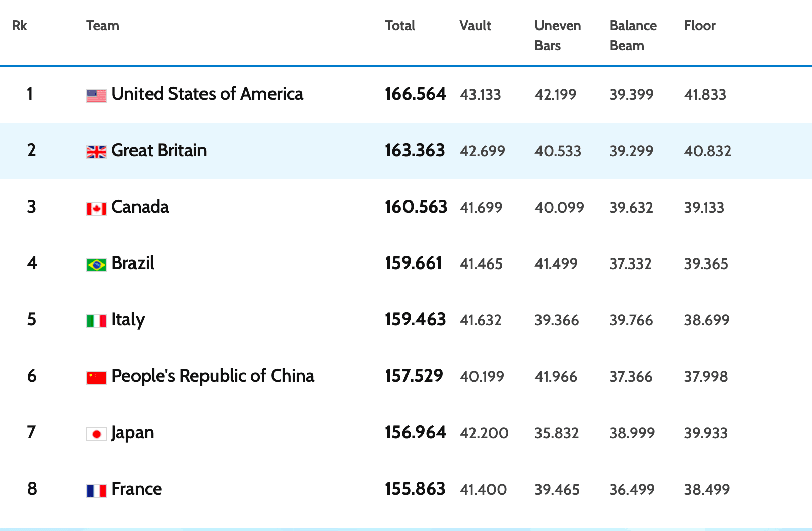Viewport: 812px width, 531px height.
Task: Open the Great Britain team link
Action: (159, 151)
